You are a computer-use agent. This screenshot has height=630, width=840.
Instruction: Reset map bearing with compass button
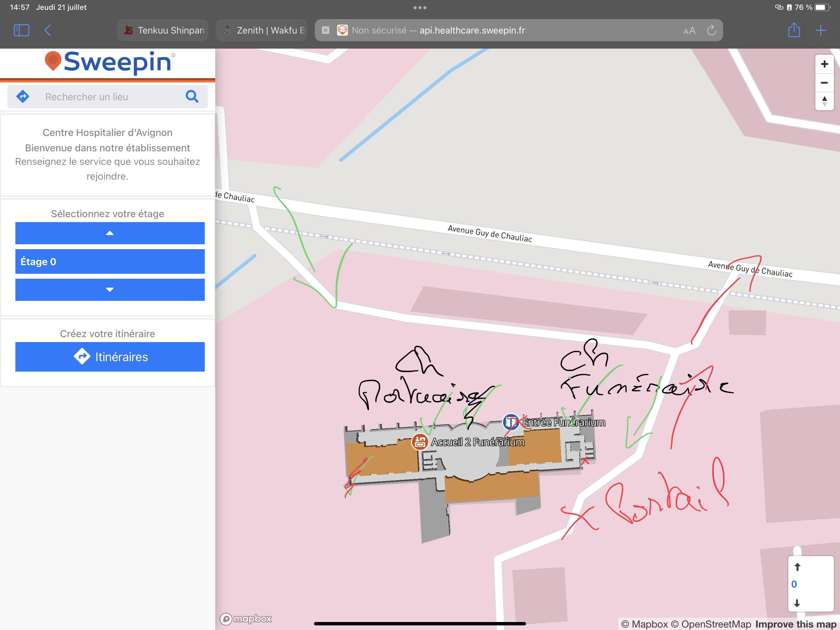click(x=824, y=101)
